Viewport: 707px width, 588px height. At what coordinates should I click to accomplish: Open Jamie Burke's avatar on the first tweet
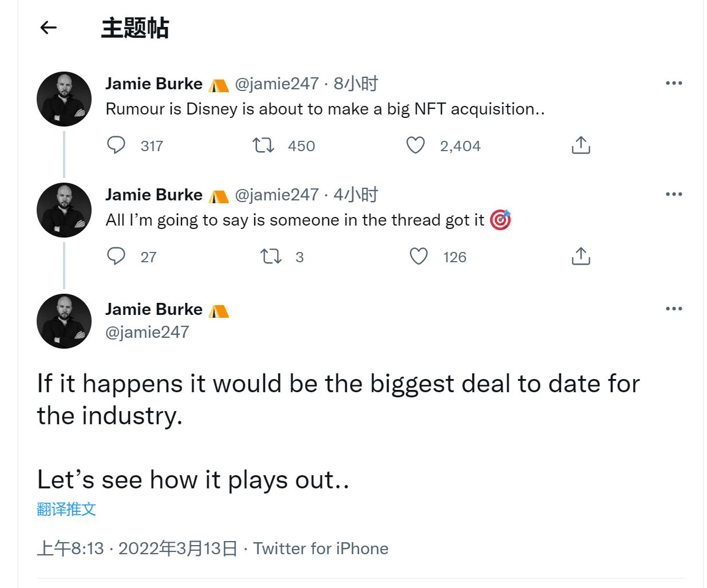pyautogui.click(x=64, y=99)
